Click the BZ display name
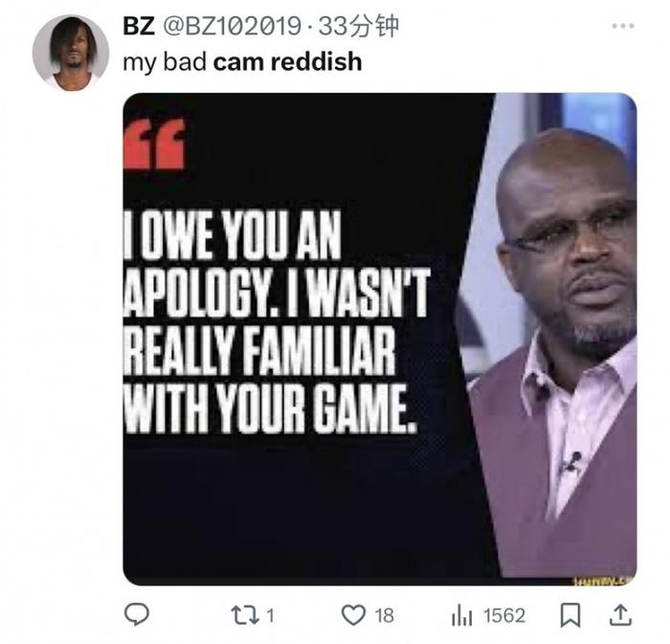 pos(139,26)
